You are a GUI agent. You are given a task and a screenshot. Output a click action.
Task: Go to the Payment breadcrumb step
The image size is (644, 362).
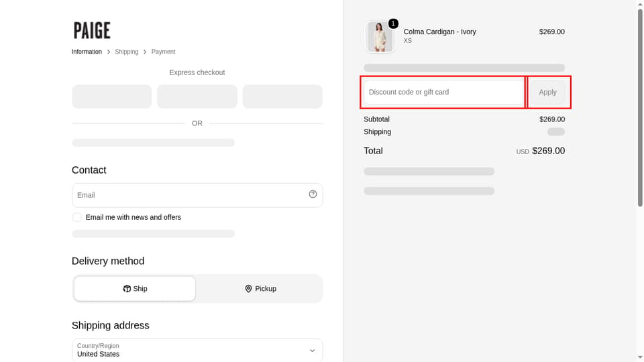pyautogui.click(x=163, y=52)
